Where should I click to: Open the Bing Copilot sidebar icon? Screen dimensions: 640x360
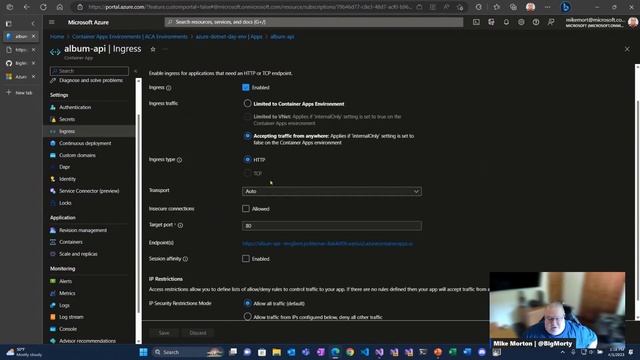click(x=565, y=7)
